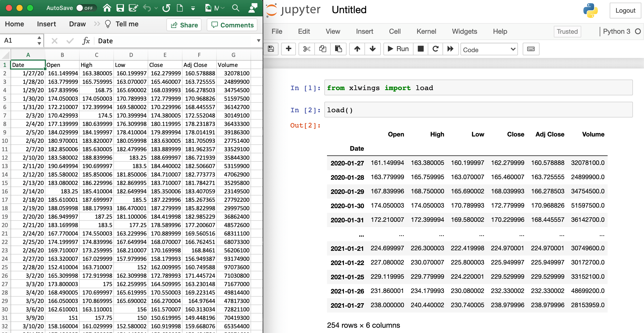Open the Jupyter Widgets menu
This screenshot has height=333, width=644.
point(464,31)
